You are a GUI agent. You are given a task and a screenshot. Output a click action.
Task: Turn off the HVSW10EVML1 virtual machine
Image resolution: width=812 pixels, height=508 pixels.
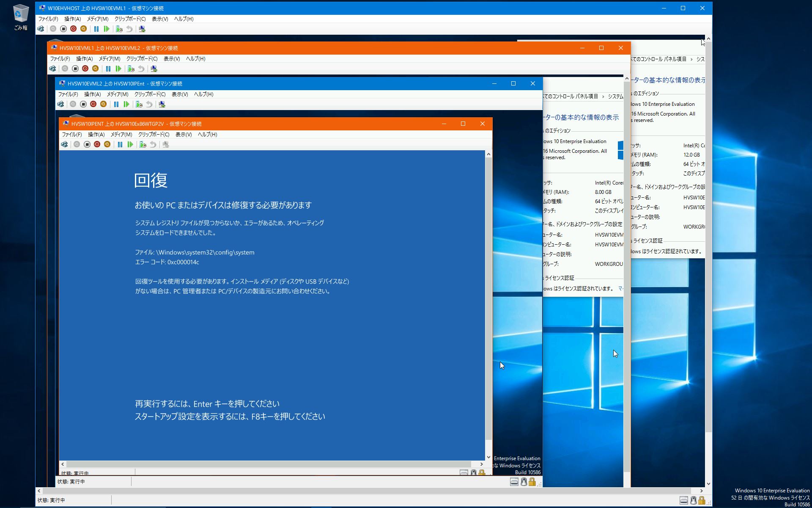[63, 29]
